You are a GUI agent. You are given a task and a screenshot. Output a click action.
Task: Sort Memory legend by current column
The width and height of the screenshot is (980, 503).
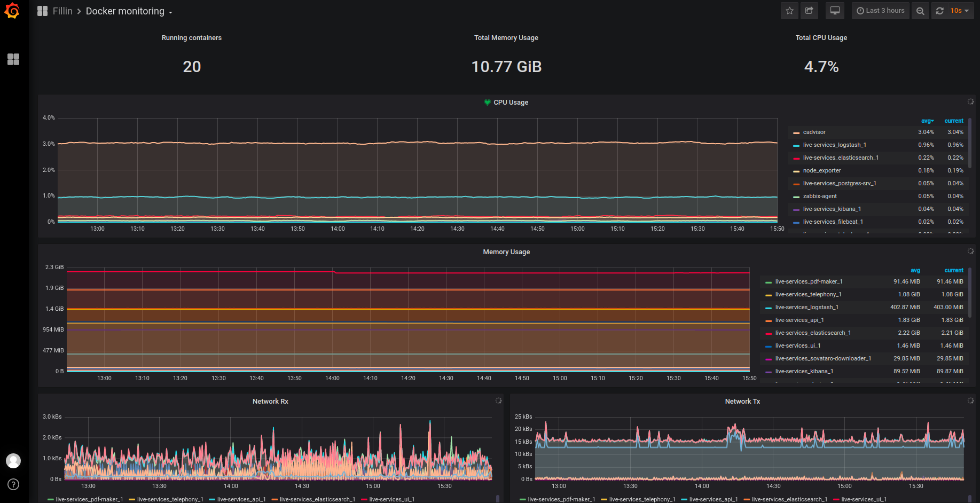pos(954,270)
